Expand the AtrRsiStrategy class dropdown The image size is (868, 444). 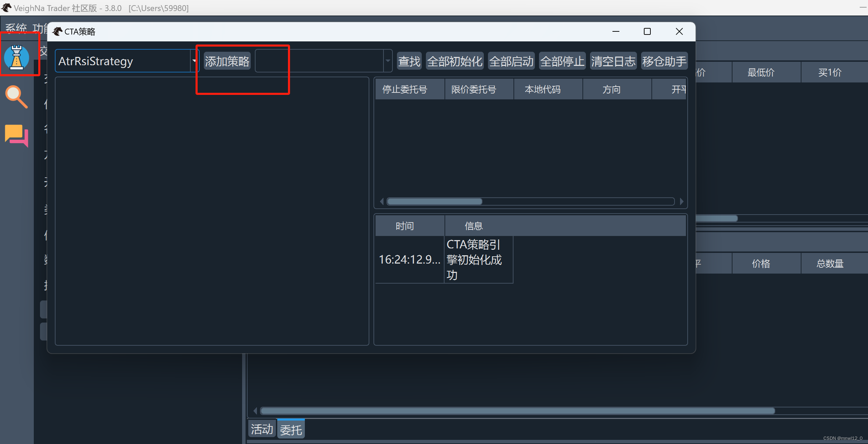(194, 61)
